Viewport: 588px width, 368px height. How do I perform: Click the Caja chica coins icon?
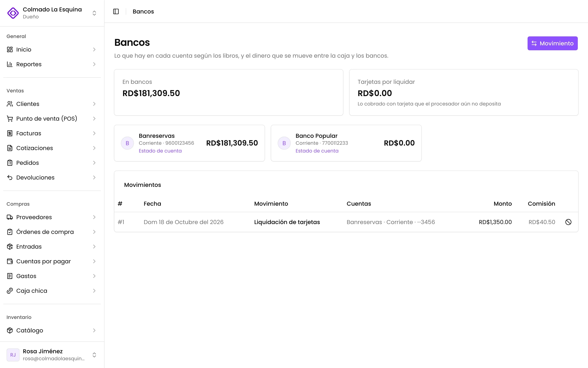(10, 291)
